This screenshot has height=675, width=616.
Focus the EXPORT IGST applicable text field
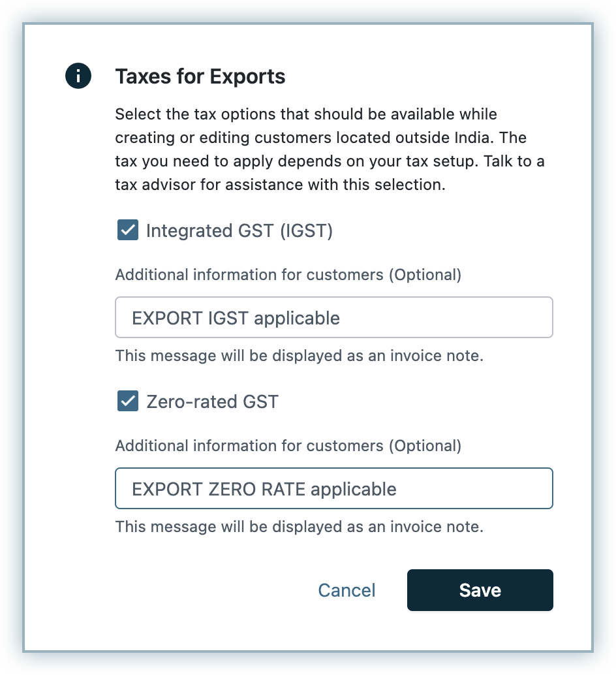coord(333,318)
